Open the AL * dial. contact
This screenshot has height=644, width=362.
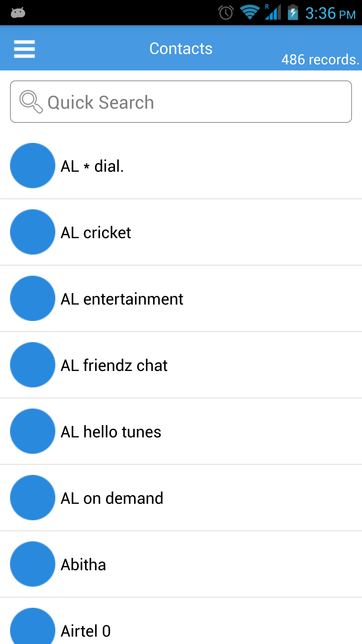point(93,166)
